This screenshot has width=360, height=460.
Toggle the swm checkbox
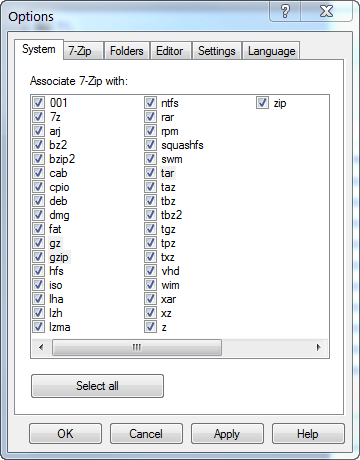(x=150, y=159)
